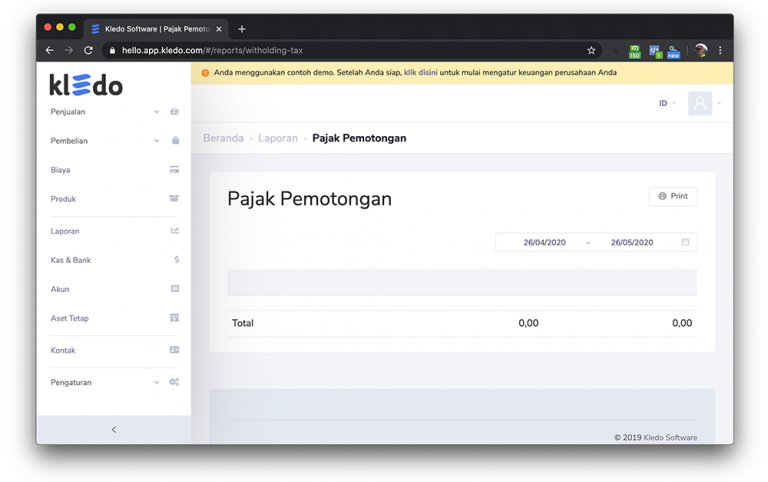Click the Penjualan basket icon
The image size is (768, 482).
[x=174, y=111]
